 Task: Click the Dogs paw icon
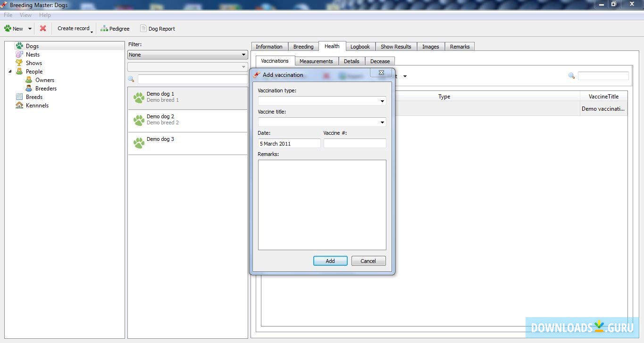[x=19, y=46]
